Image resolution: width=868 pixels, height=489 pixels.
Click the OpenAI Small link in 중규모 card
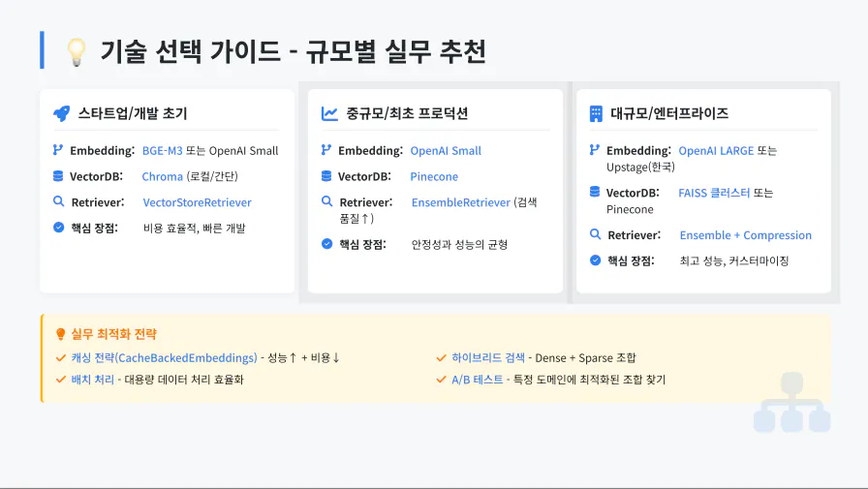[446, 150]
